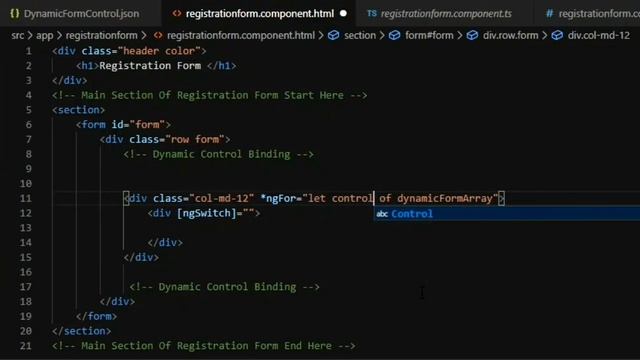Click on "row form" class value
The image size is (640, 360).
point(194,139)
